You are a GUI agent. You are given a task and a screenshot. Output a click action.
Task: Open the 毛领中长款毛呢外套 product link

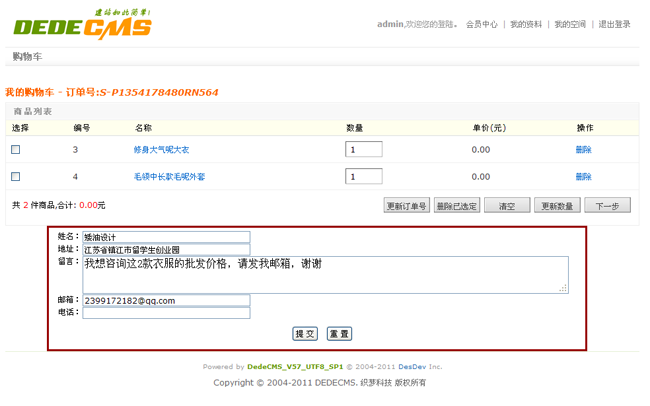(169, 177)
